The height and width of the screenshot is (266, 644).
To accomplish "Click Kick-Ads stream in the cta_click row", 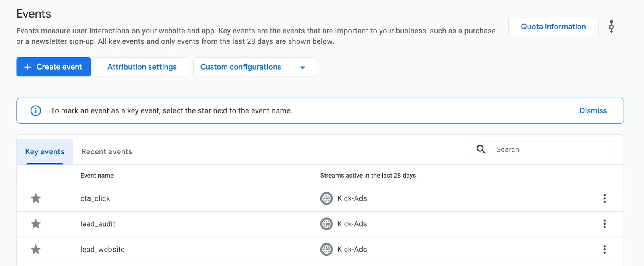I will pos(352,198).
